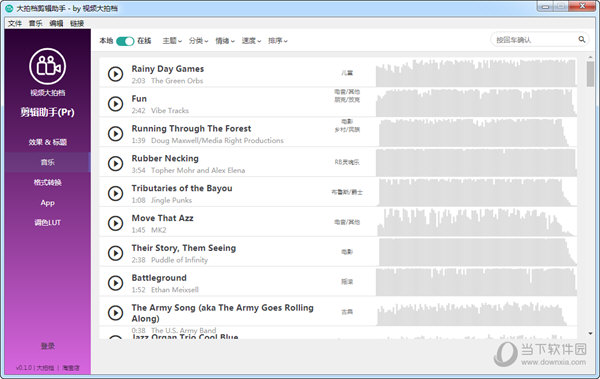Click the 摇滚 tag on Battleground

coord(347,282)
